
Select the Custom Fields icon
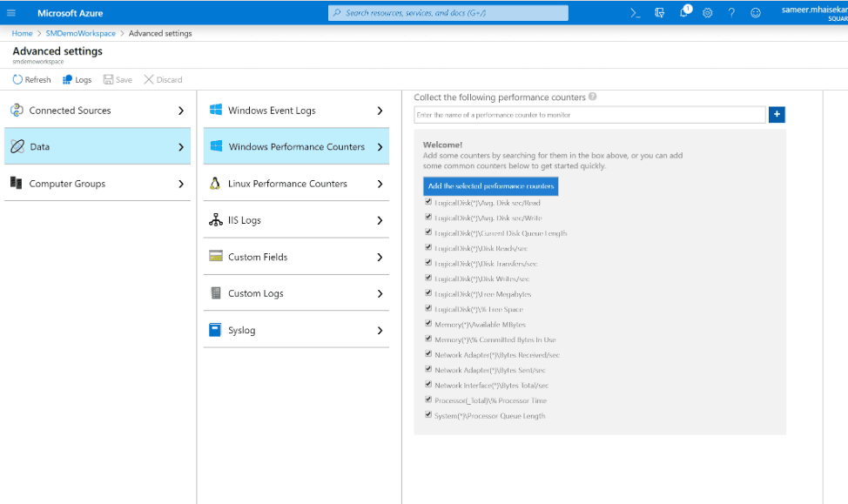coord(216,257)
